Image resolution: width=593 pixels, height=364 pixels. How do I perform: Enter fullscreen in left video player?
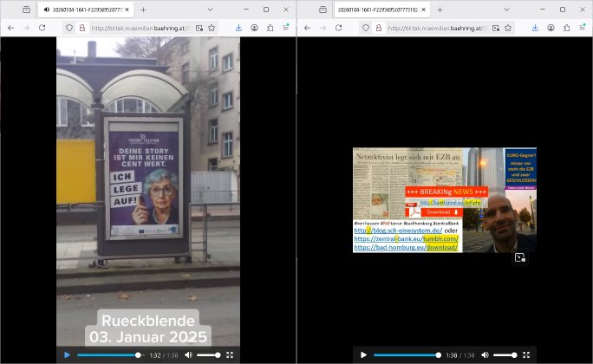230,354
